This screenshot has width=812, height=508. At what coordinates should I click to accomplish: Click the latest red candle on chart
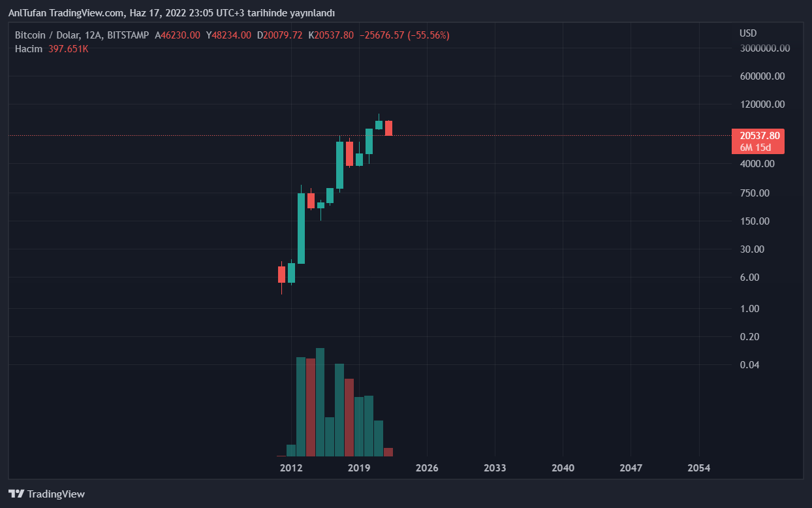(x=388, y=128)
